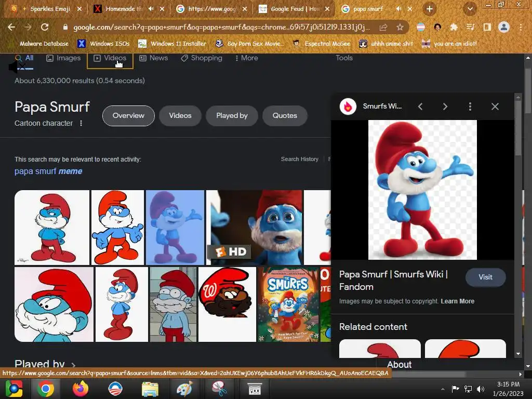
Task: Select the Shopping search filter
Action: 202,58
